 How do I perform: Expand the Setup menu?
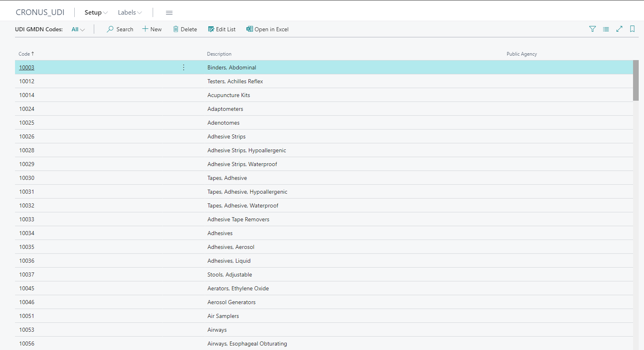click(96, 13)
